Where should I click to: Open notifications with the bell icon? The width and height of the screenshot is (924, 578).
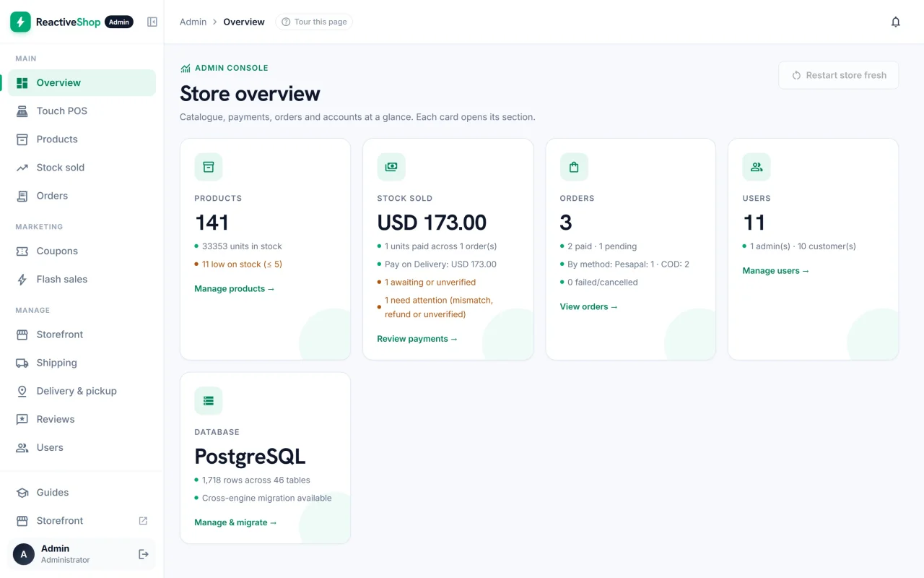[x=896, y=22]
